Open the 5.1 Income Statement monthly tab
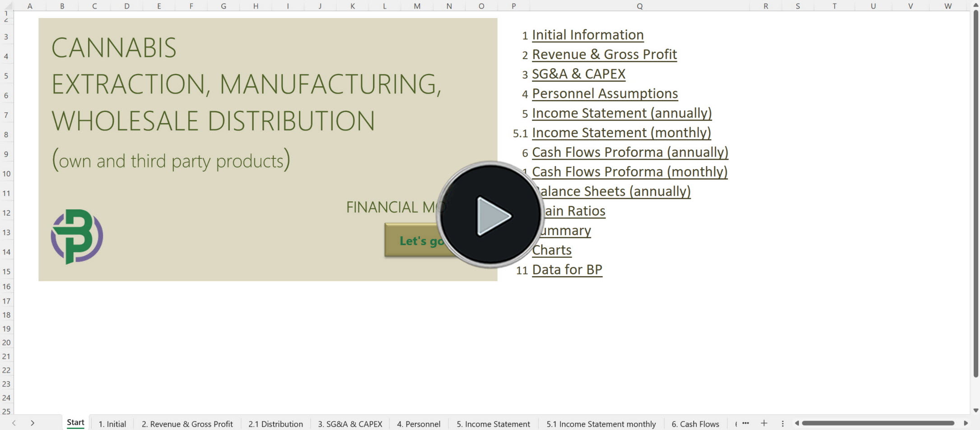 [601, 423]
